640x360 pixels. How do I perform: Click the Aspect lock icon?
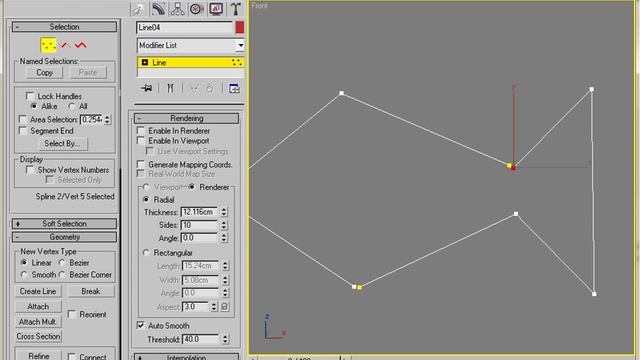coord(224,307)
